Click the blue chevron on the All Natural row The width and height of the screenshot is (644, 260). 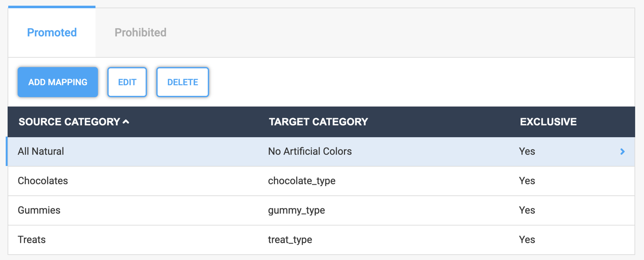tap(622, 152)
